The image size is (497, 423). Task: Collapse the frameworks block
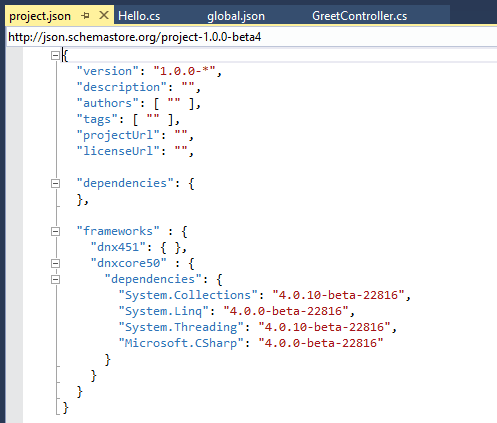55,231
